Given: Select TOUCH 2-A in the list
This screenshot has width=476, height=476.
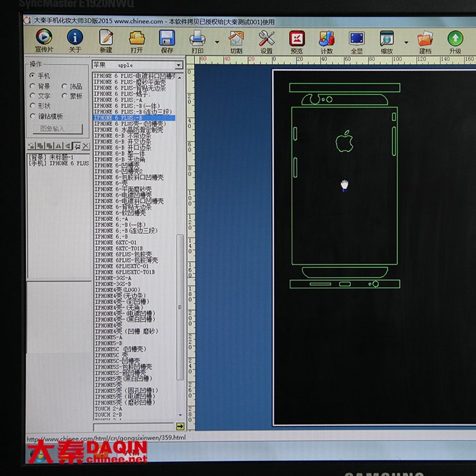Looking at the screenshot, I should point(108,409).
